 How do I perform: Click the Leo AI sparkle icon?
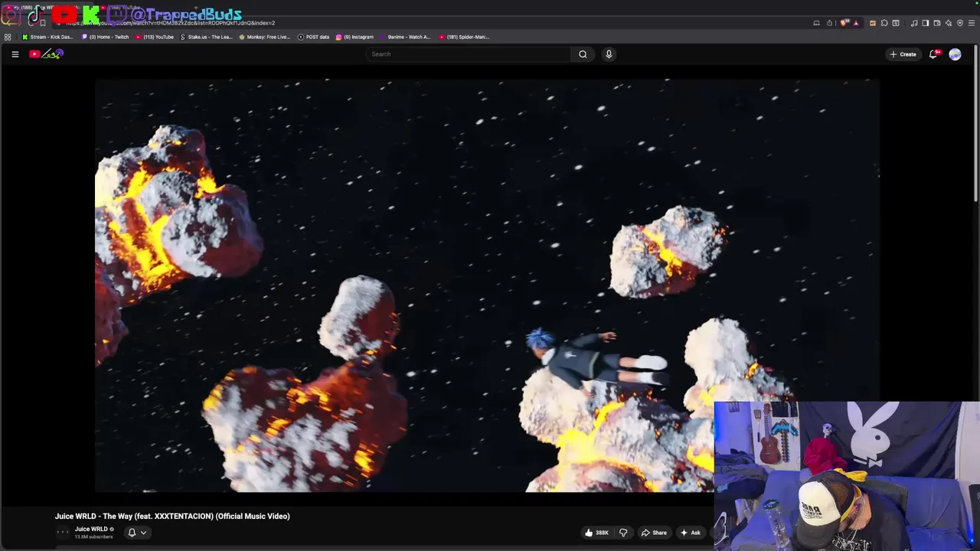click(949, 23)
